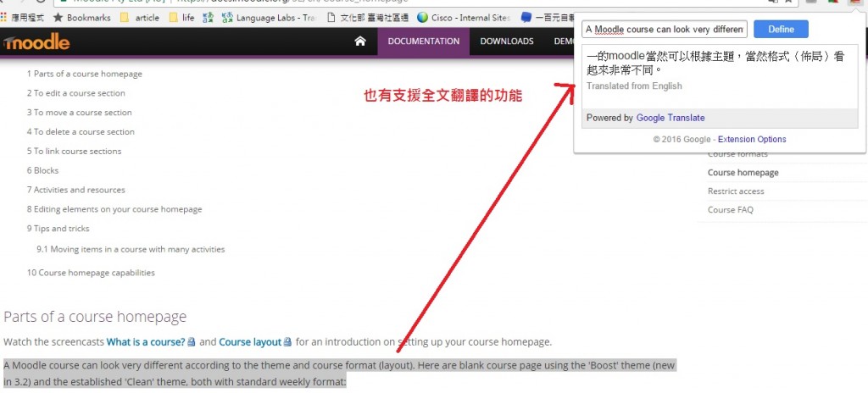This screenshot has height=393, width=868.
Task: Open the Apps shortcut in bookmarks bar
Action: click(22, 18)
